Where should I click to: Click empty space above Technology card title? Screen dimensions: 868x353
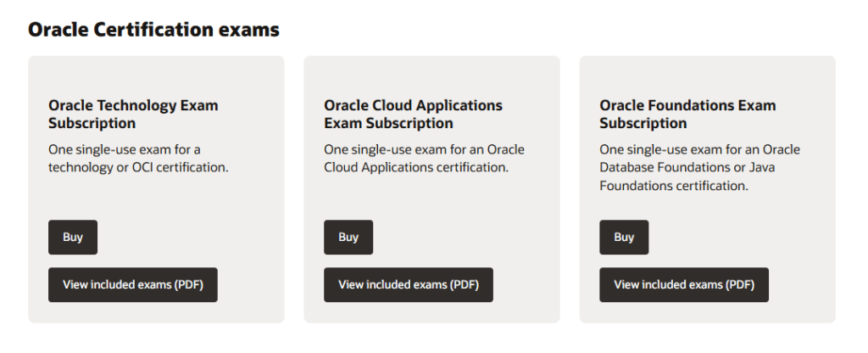[x=156, y=78]
